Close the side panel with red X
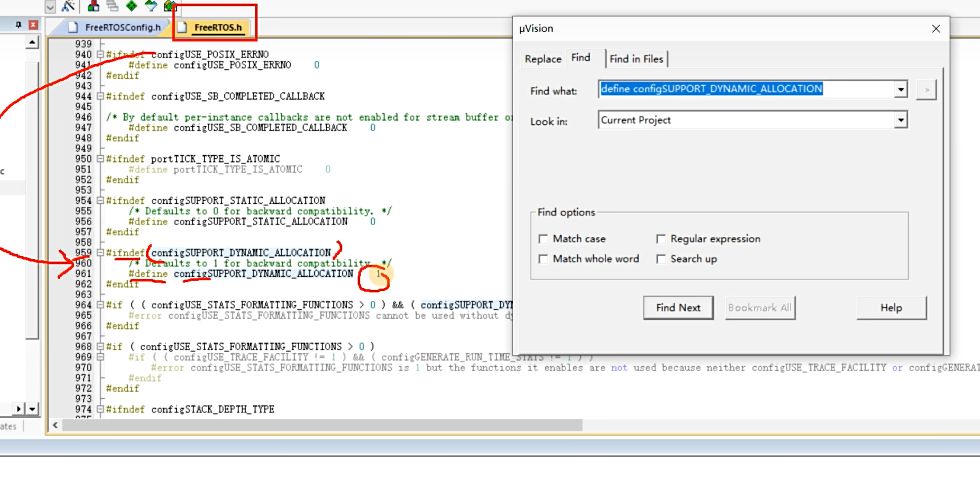This screenshot has height=480, width=980. tap(33, 25)
